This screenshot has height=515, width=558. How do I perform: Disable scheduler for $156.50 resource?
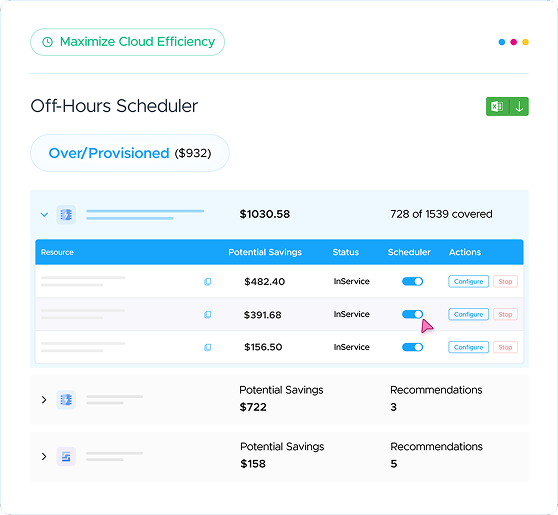(x=412, y=347)
